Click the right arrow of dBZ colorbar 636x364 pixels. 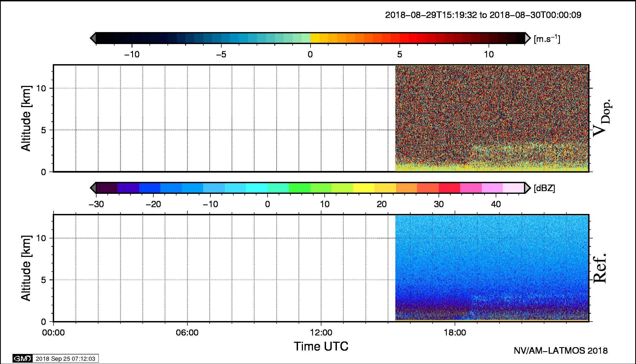point(528,188)
